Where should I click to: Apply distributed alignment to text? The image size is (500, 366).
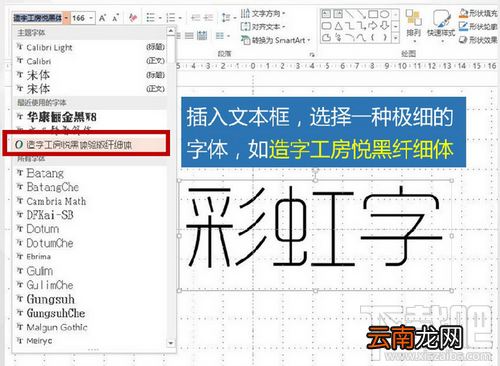click(202, 35)
